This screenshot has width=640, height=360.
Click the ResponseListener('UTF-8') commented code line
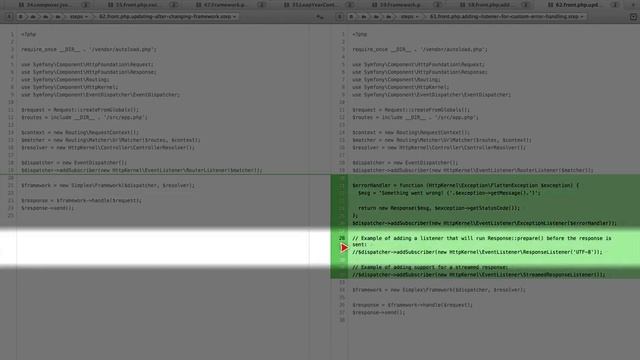[x=477, y=252]
